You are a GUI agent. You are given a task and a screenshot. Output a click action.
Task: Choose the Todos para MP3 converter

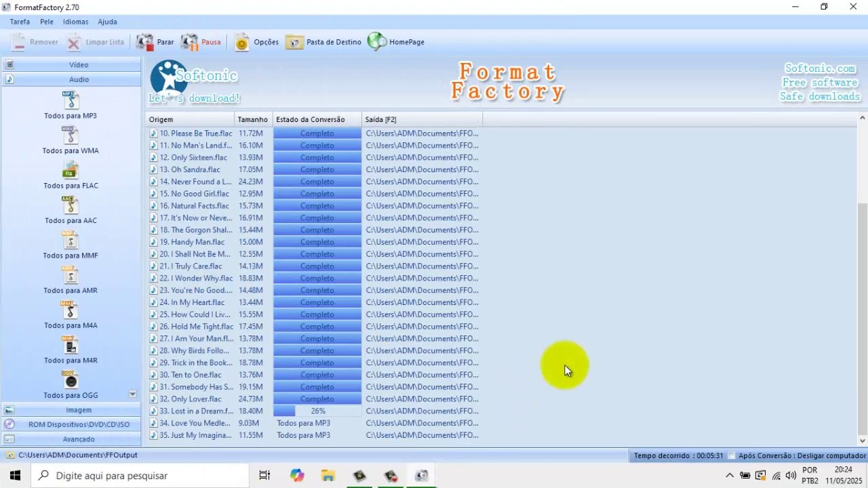(71, 105)
